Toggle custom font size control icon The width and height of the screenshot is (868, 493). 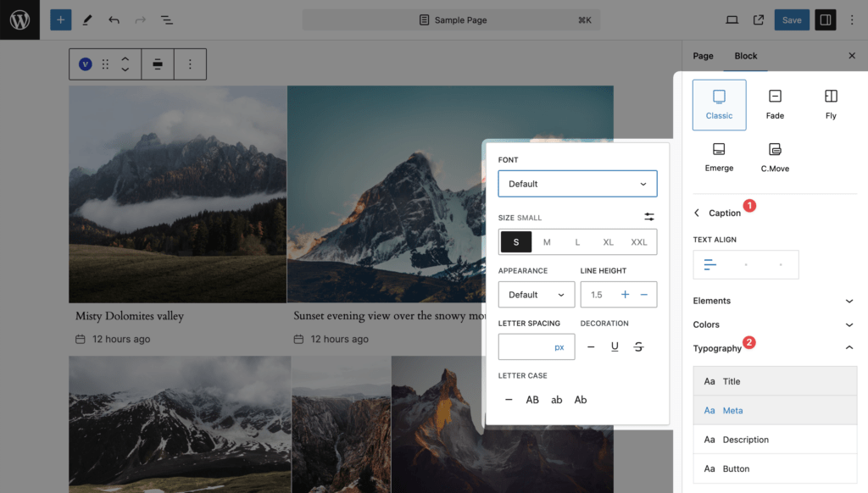(649, 217)
